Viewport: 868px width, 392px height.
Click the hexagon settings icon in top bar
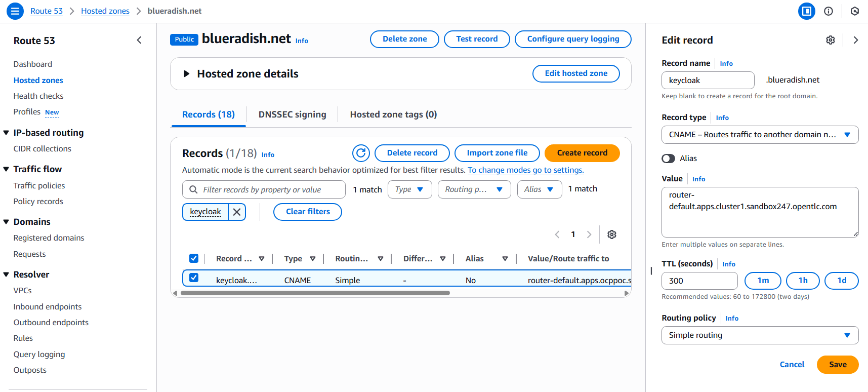tap(855, 11)
